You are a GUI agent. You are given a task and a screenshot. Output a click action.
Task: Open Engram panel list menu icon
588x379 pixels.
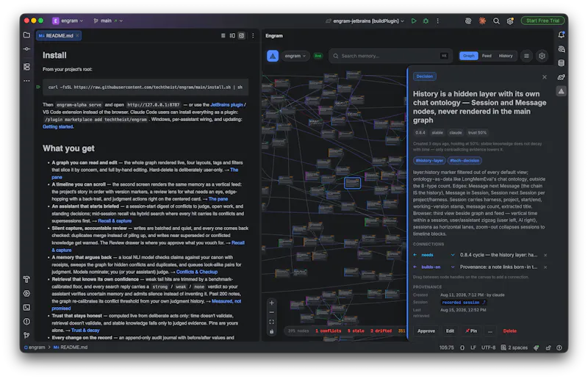click(x=526, y=56)
